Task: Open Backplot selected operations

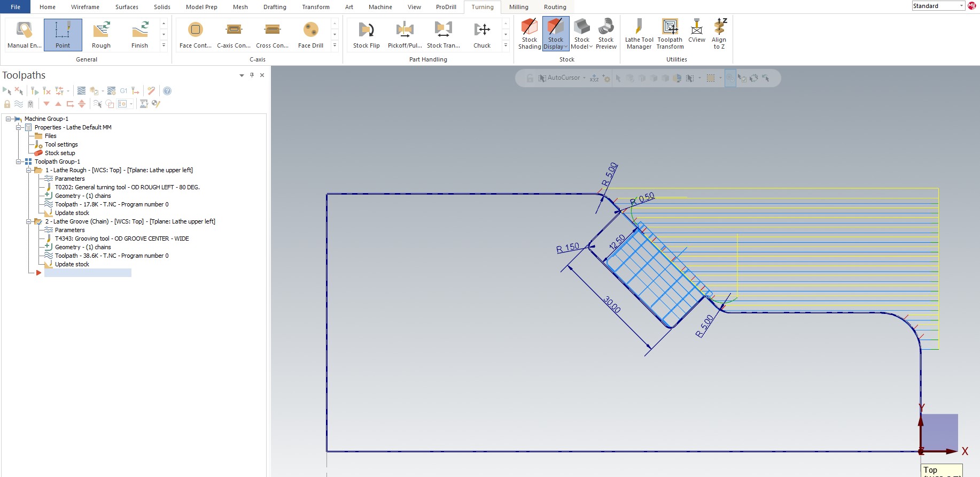Action: click(x=81, y=91)
